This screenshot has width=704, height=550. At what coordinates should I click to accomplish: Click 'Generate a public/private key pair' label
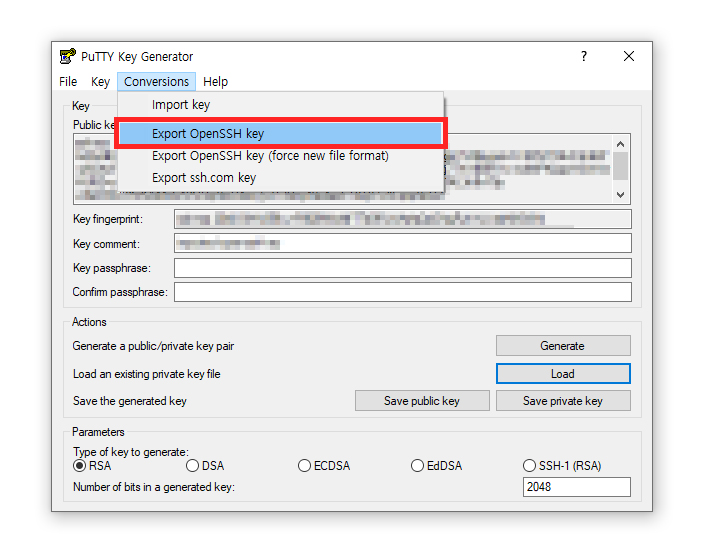click(154, 346)
